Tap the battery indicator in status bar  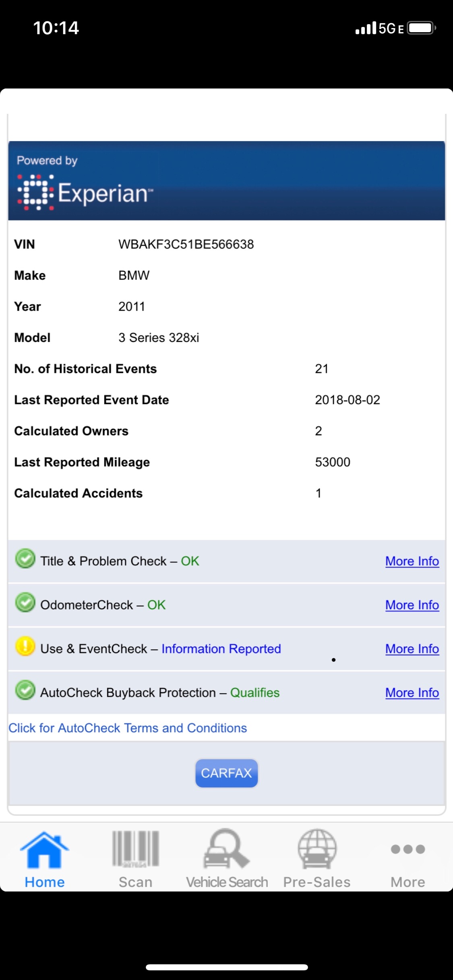pyautogui.click(x=422, y=28)
